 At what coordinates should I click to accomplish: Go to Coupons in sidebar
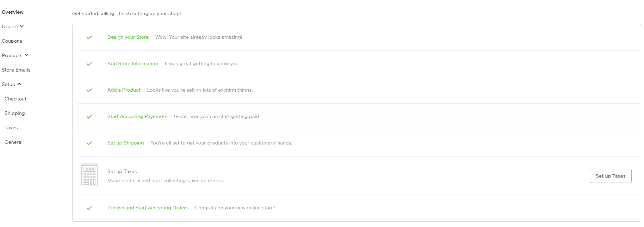[x=12, y=41]
